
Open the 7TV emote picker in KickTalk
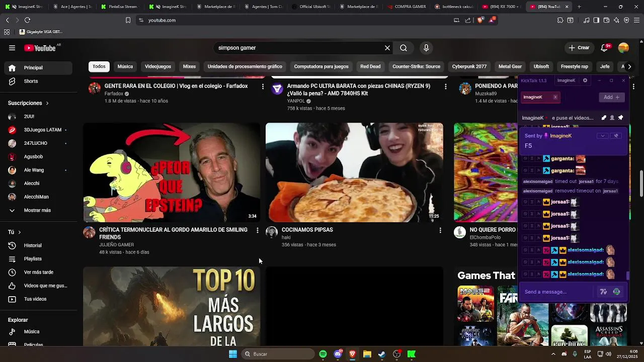(603, 292)
